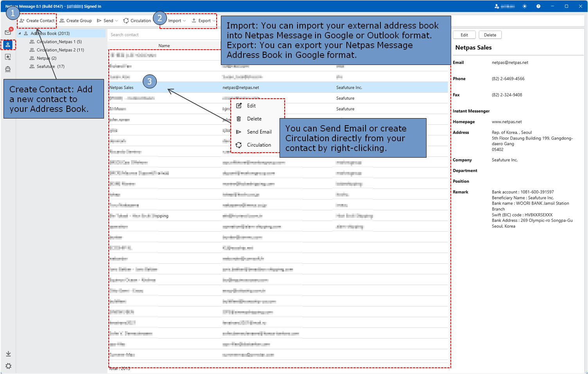Open the settings gear icon

(x=8, y=366)
